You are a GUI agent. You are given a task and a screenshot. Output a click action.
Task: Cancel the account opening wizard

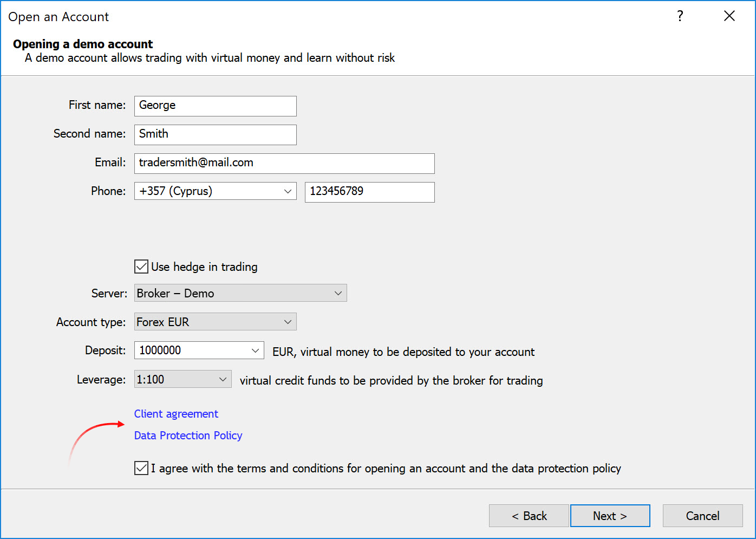coord(702,515)
